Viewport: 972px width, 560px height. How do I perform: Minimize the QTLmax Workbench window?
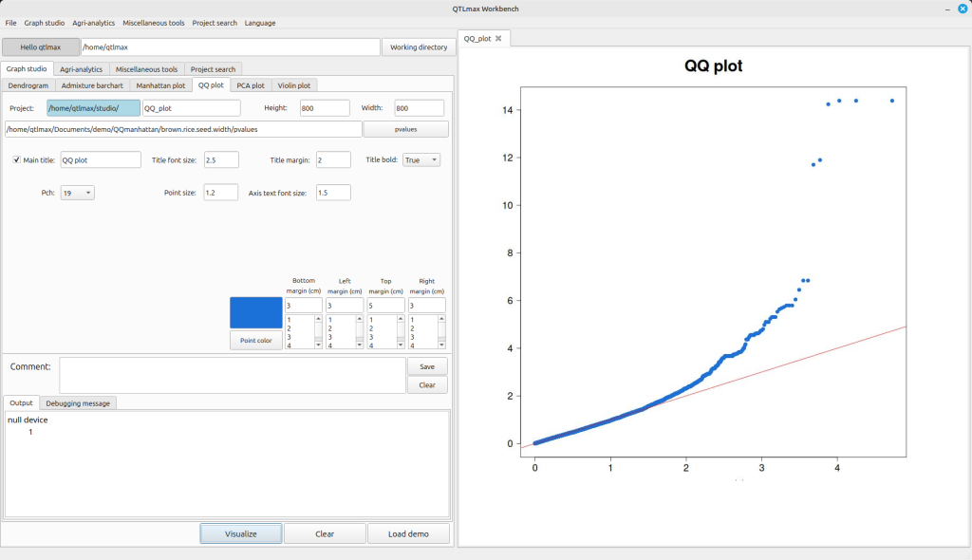(x=946, y=9)
